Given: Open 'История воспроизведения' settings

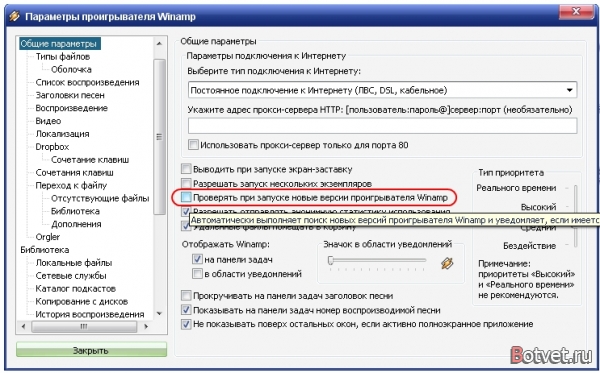Looking at the screenshot, I should [90, 314].
